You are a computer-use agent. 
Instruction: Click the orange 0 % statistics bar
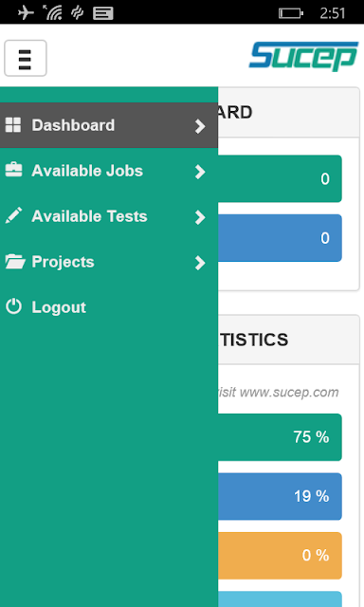(280, 556)
